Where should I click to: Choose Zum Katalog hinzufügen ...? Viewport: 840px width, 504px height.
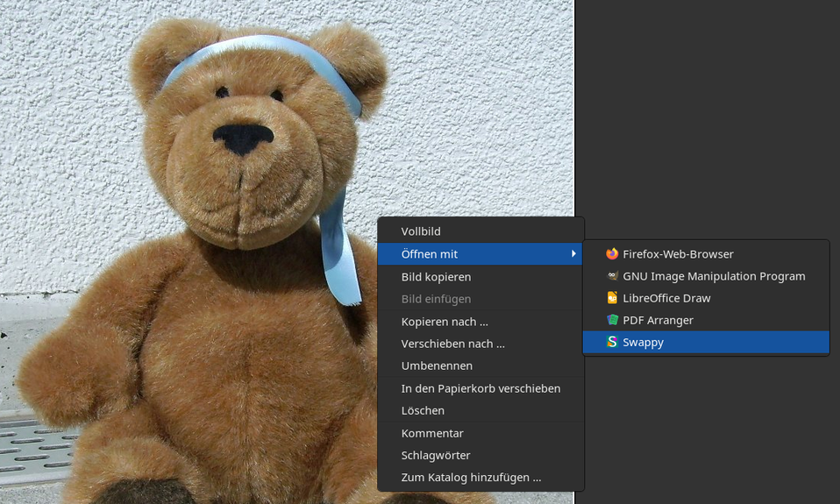[480, 477]
